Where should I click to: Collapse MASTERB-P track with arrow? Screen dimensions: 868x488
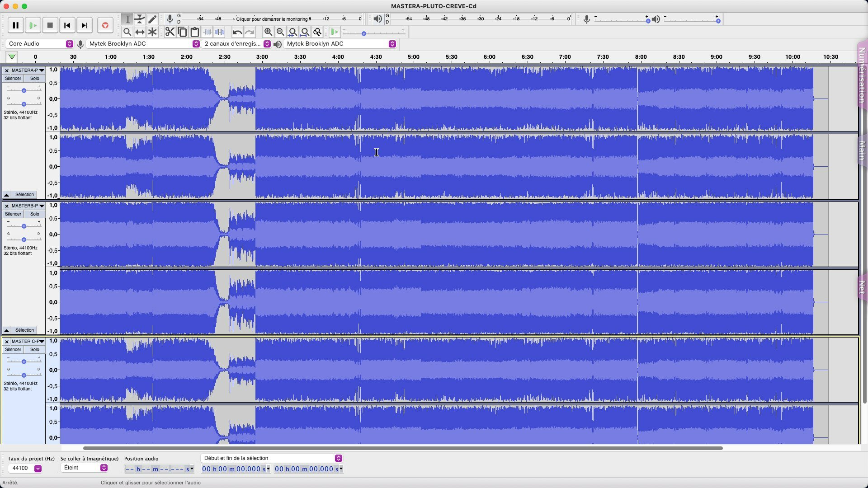coord(6,330)
